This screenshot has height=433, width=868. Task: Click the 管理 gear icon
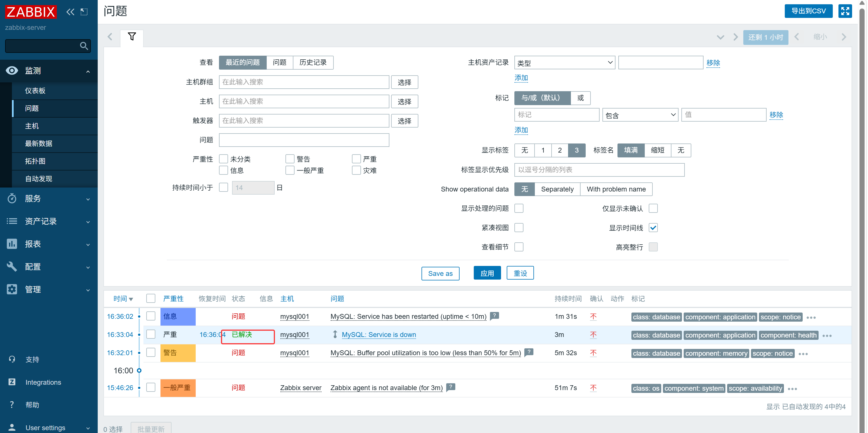(x=12, y=289)
